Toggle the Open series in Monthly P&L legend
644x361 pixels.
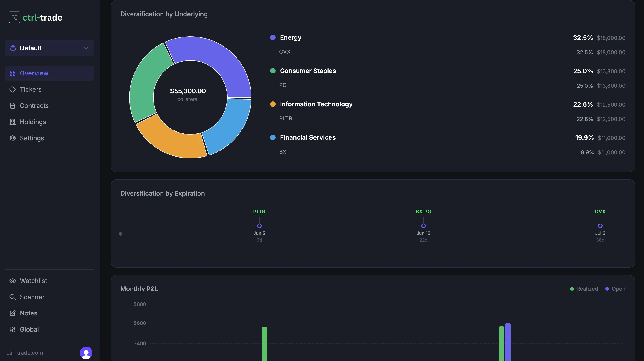coord(615,289)
